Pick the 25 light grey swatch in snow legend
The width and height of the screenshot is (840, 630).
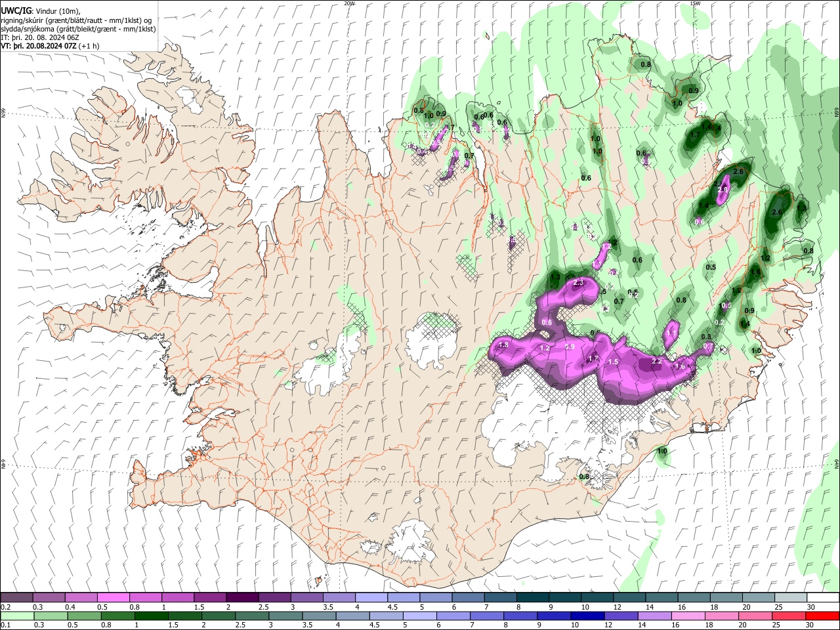click(791, 598)
